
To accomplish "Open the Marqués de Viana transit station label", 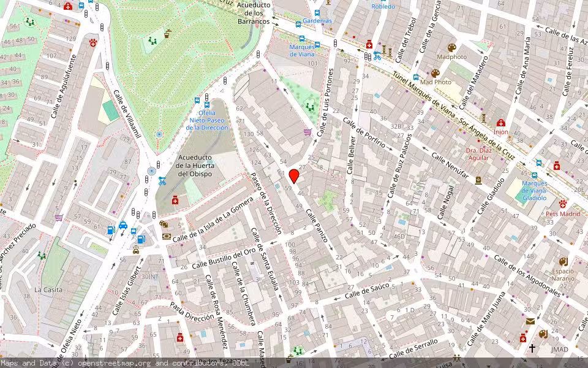I will [x=302, y=51].
